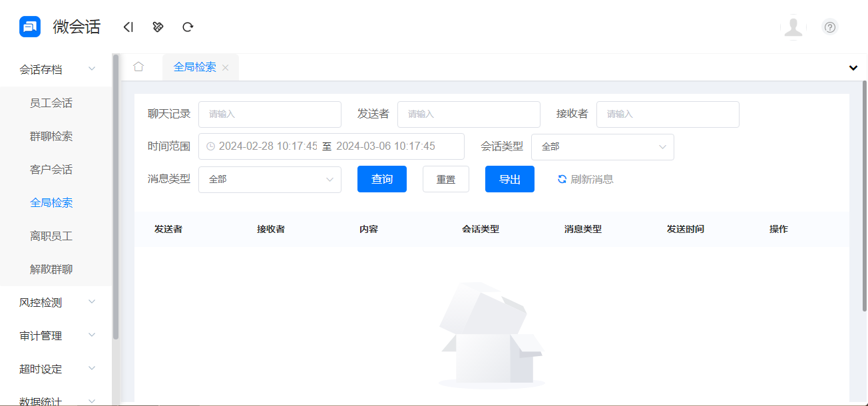Select 离职员工 in the sidebar
The width and height of the screenshot is (868, 406).
[x=50, y=236]
